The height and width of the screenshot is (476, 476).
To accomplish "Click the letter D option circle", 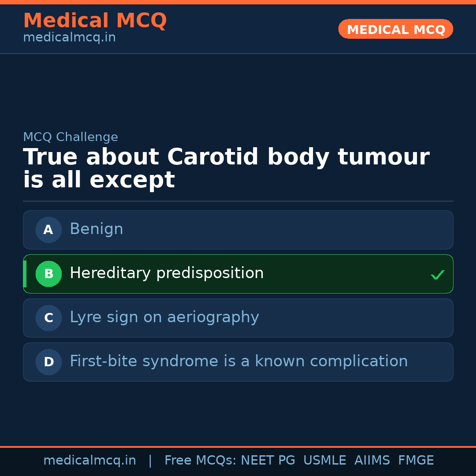I will pos(48,362).
